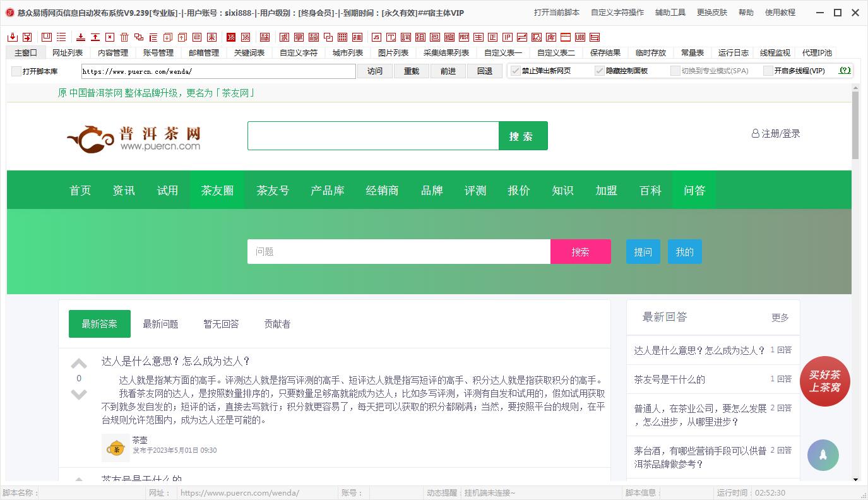Toggle the 打开脚本库 checkbox

(x=16, y=71)
